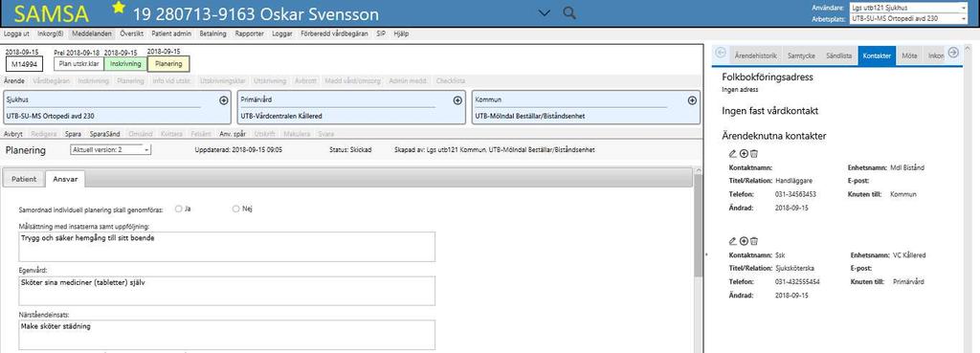Click the phone number 031-34563453

[795, 194]
